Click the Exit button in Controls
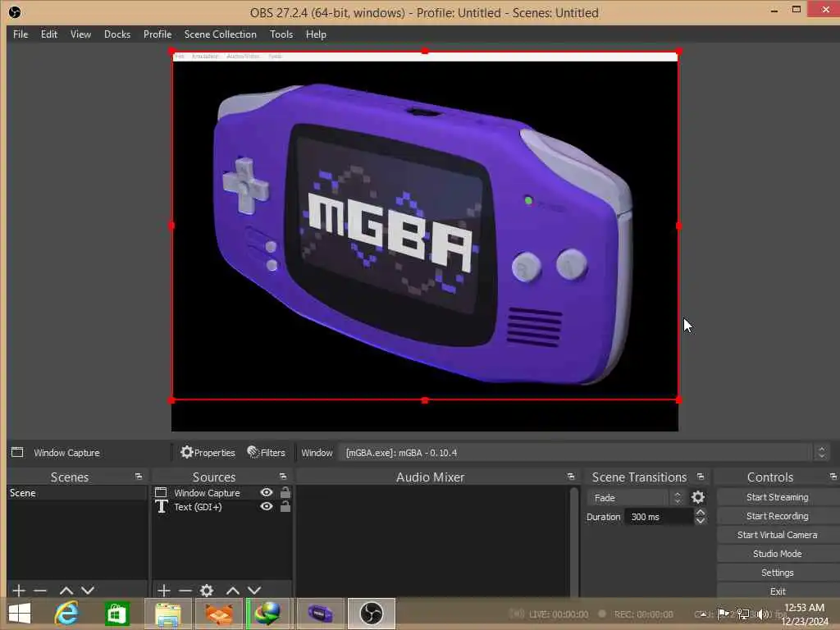 [778, 591]
